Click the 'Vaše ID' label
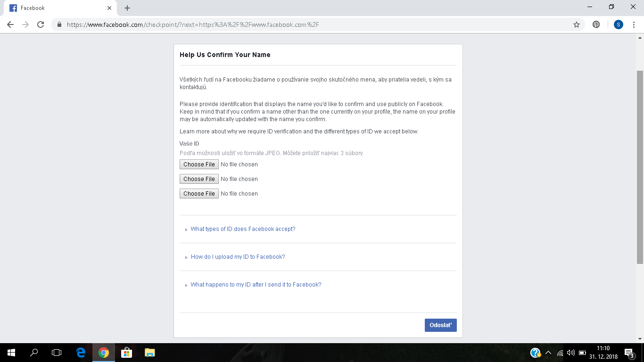 pyautogui.click(x=189, y=144)
